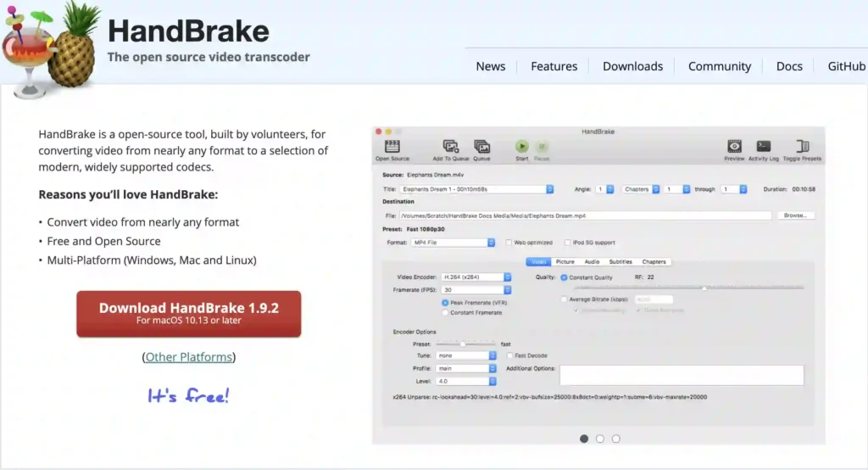
Task: Click the destination File path field
Action: (x=585, y=215)
